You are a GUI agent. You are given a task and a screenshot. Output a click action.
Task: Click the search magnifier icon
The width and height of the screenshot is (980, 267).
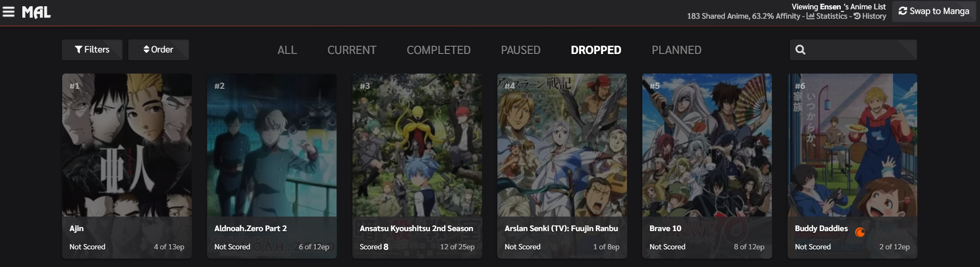pos(800,50)
